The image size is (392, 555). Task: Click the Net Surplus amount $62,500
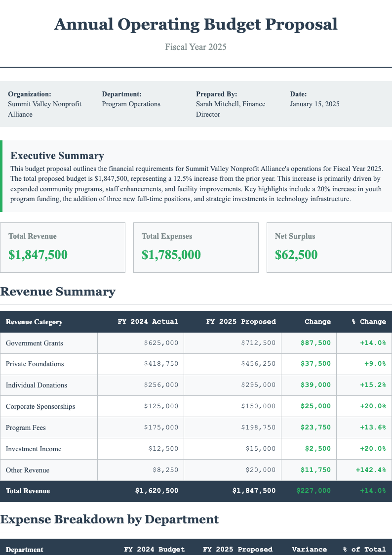pyautogui.click(x=296, y=255)
